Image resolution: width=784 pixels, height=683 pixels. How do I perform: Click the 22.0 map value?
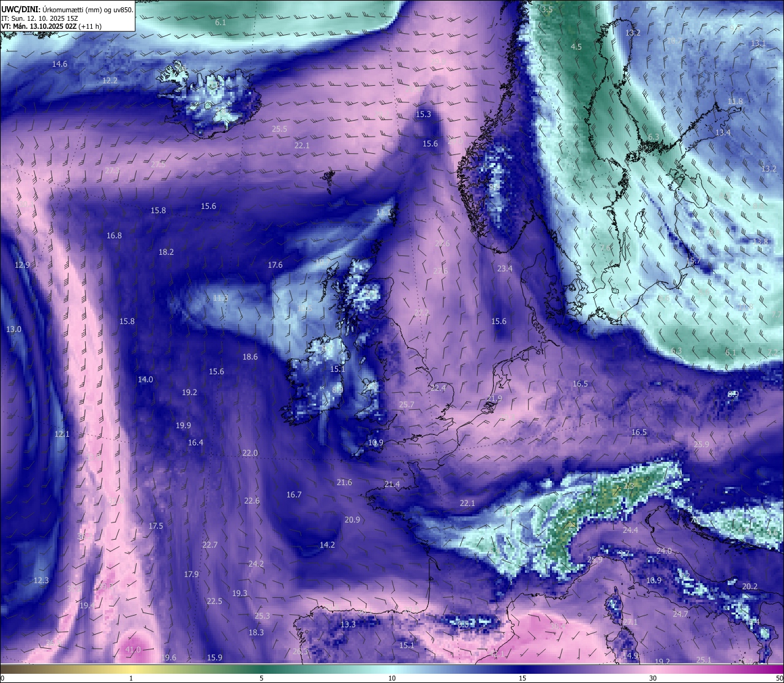click(x=250, y=453)
